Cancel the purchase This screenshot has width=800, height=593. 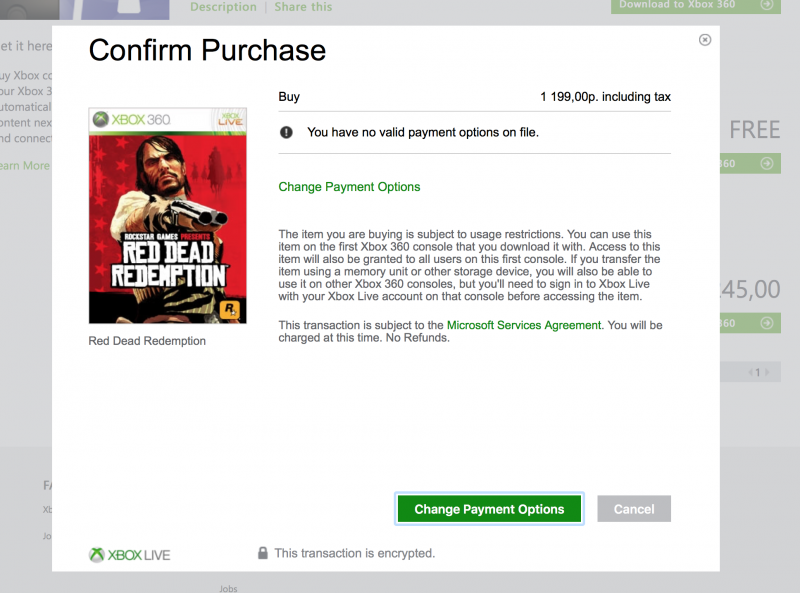pos(634,509)
